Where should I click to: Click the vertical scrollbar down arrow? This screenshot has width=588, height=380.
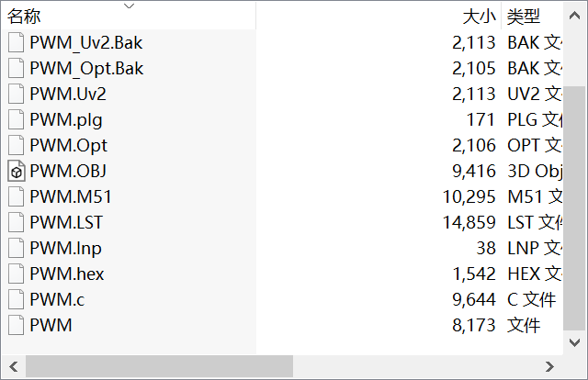(576, 342)
